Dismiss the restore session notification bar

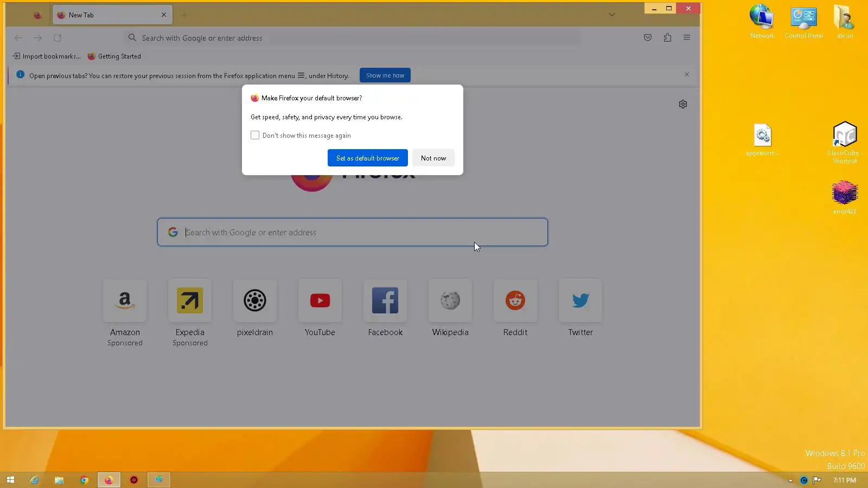click(x=687, y=74)
